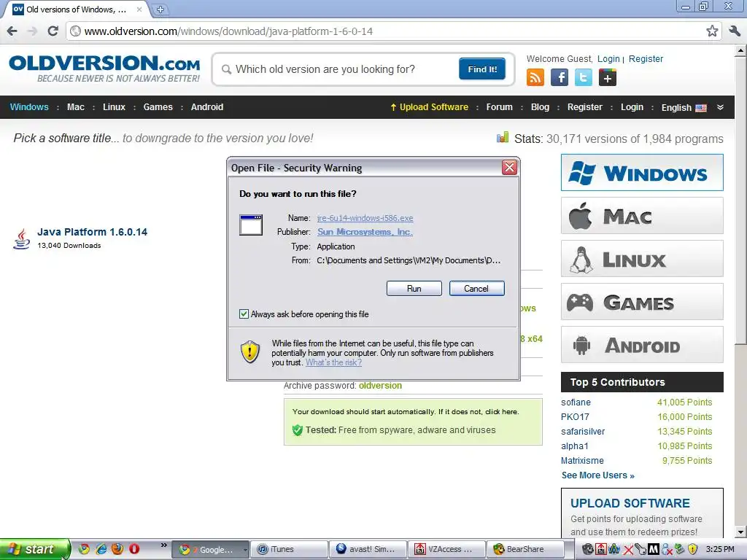Click the Google Plus share icon
Screen dimensions: 747x560
[x=608, y=77]
